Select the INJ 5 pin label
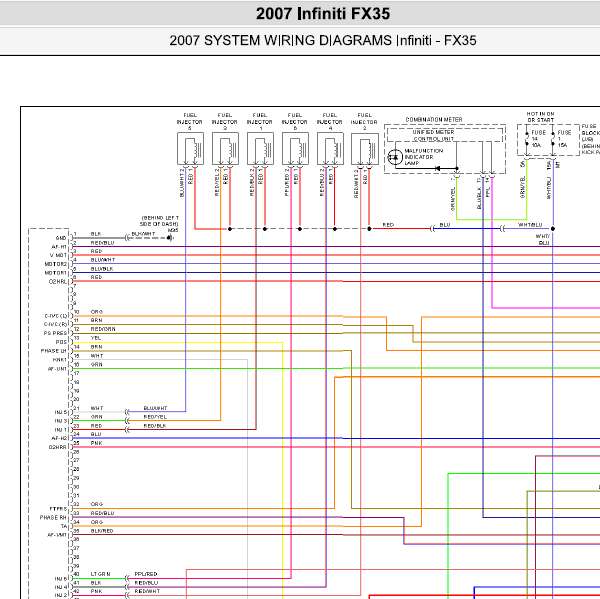The width and height of the screenshot is (600, 599). 60,413
